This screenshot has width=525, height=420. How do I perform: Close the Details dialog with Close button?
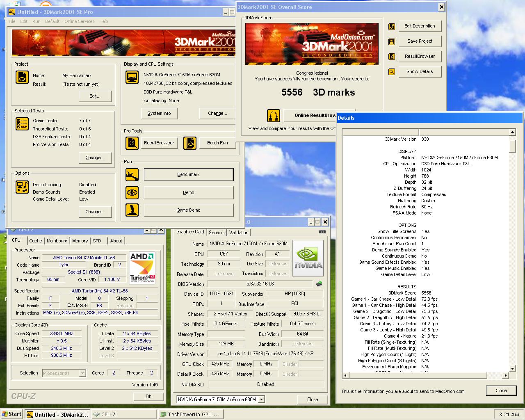501,390
